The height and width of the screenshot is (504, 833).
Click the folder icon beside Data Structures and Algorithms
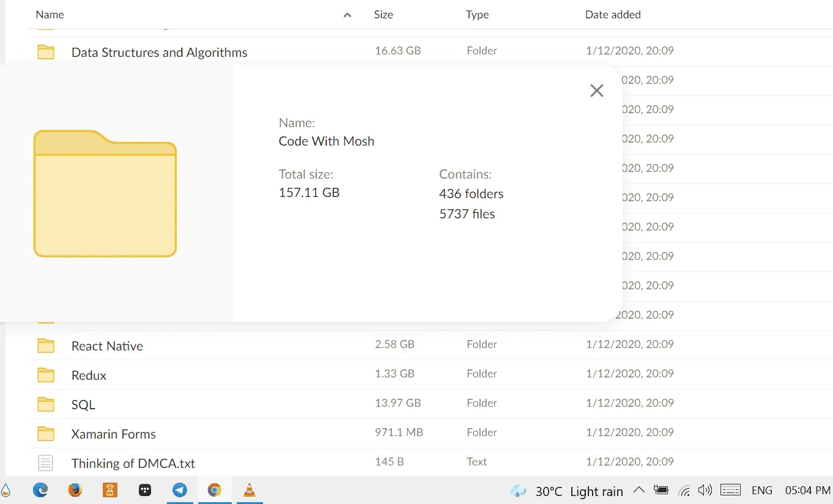(x=46, y=52)
